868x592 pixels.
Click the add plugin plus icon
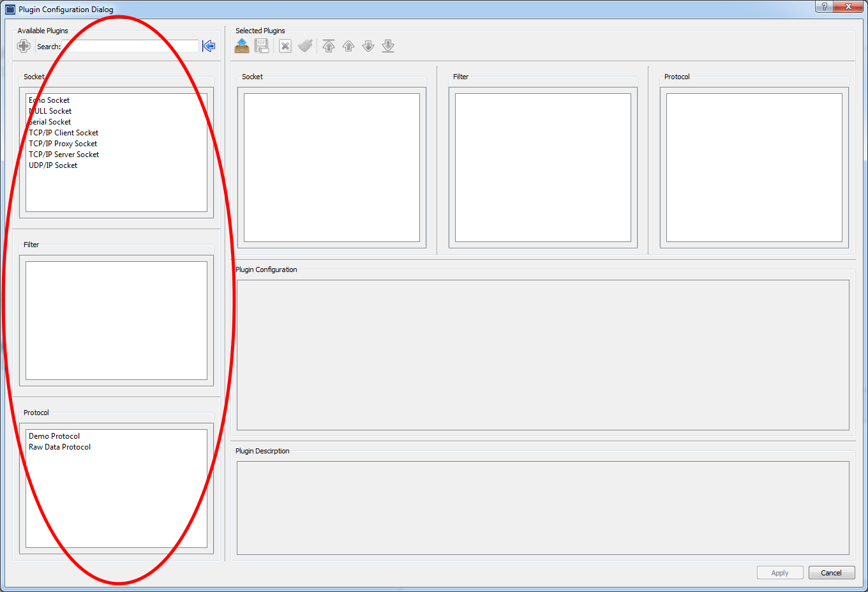pyautogui.click(x=23, y=45)
